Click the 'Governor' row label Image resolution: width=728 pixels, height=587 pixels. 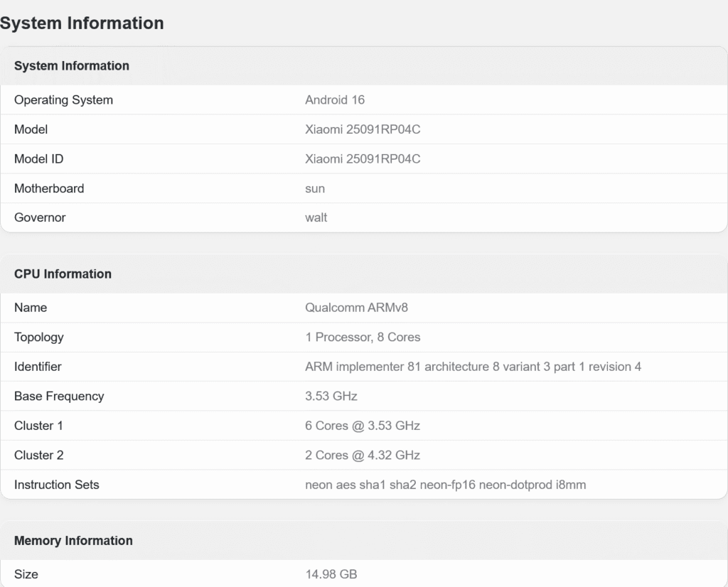(40, 217)
